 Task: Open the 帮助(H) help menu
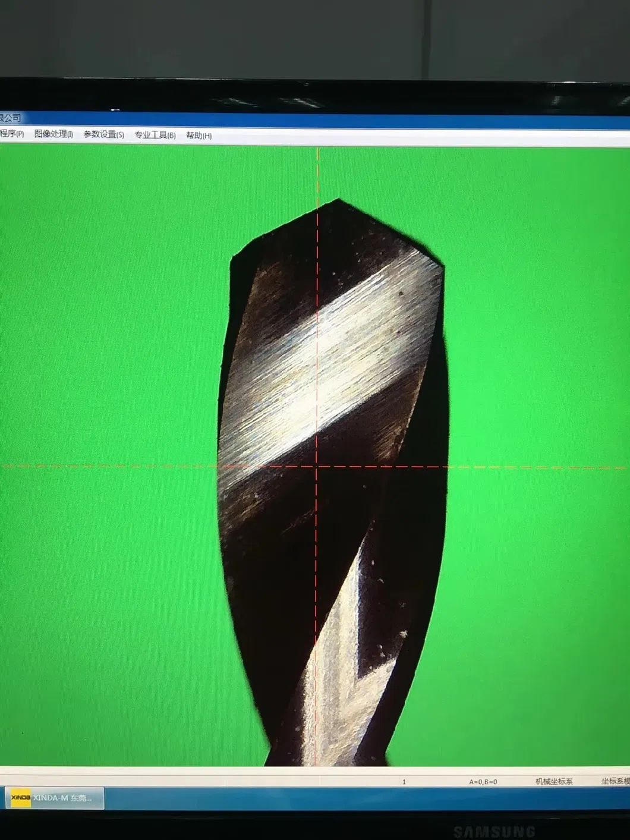click(x=199, y=136)
